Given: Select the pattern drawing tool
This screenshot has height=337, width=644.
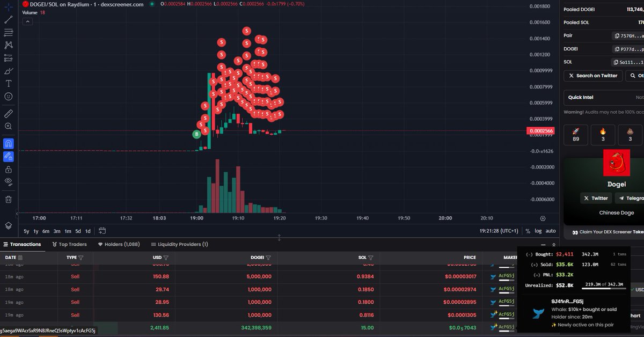Looking at the screenshot, I should [9, 45].
